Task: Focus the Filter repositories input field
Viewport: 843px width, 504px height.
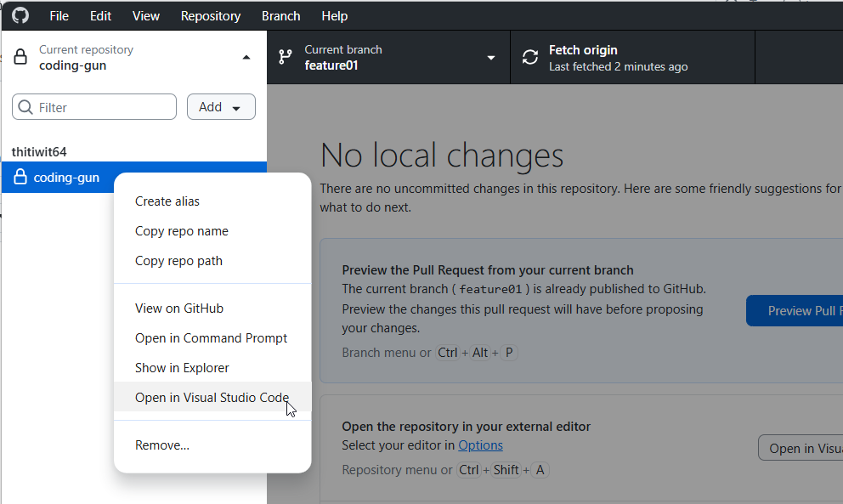Action: [x=94, y=106]
